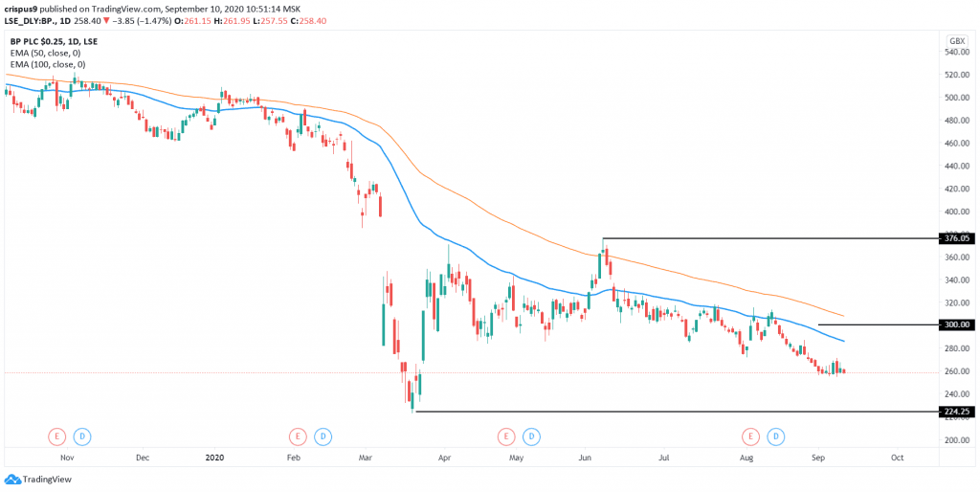Click the 340.00 price axis label
Image resolution: width=980 pixels, height=492 pixels.
coord(955,280)
